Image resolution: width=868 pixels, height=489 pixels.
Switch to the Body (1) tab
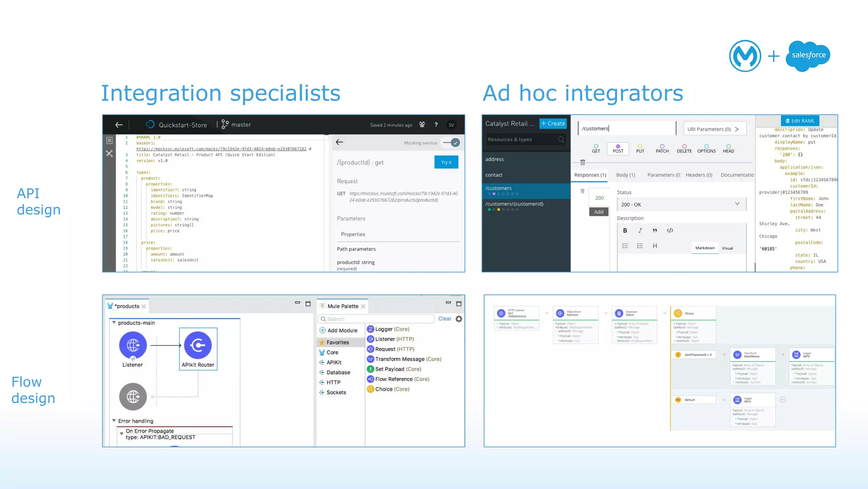(x=626, y=175)
